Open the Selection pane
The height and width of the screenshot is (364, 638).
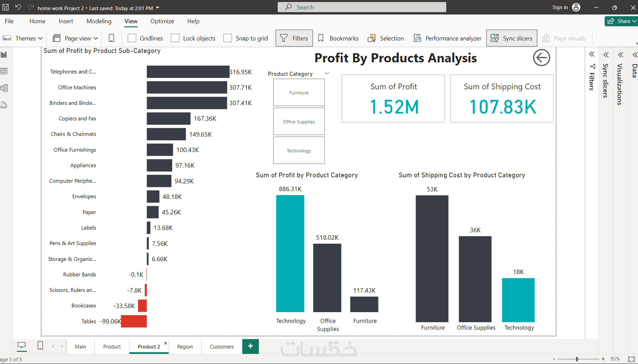(x=386, y=38)
